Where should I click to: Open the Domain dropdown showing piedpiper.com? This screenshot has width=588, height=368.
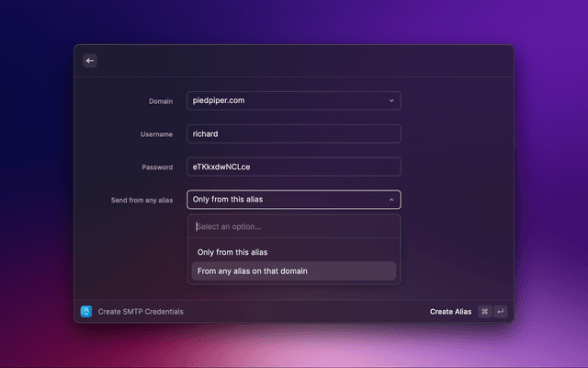click(285, 101)
